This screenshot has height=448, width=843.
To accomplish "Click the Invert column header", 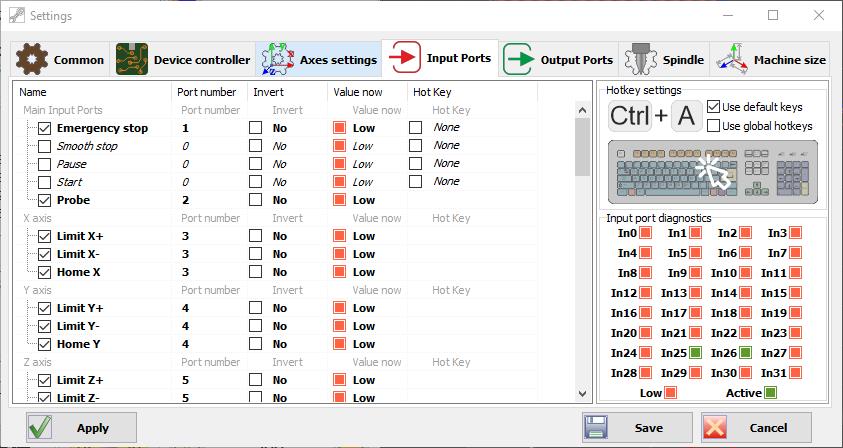I will [x=287, y=92].
